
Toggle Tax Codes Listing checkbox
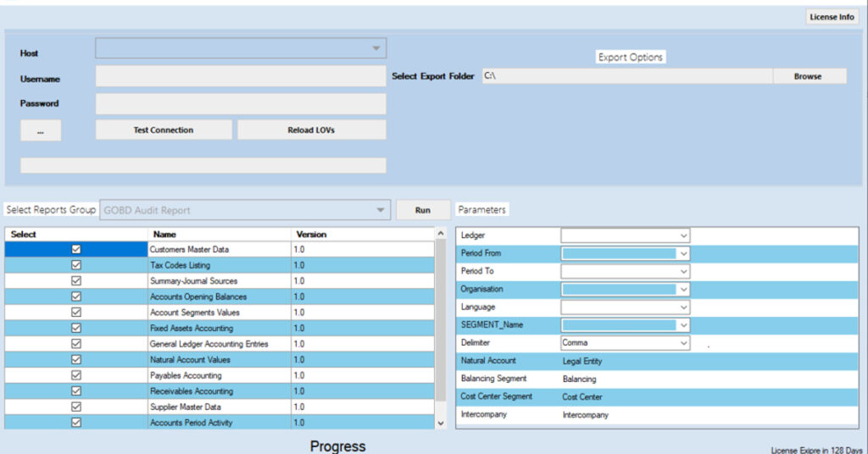[76, 265]
